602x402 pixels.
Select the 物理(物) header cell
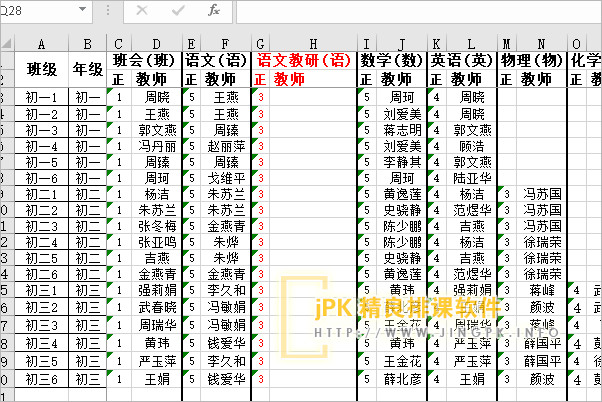(532, 60)
